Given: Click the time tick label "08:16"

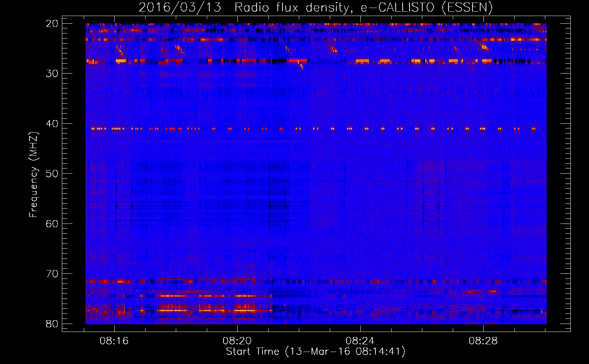Looking at the screenshot, I should click(x=114, y=341).
